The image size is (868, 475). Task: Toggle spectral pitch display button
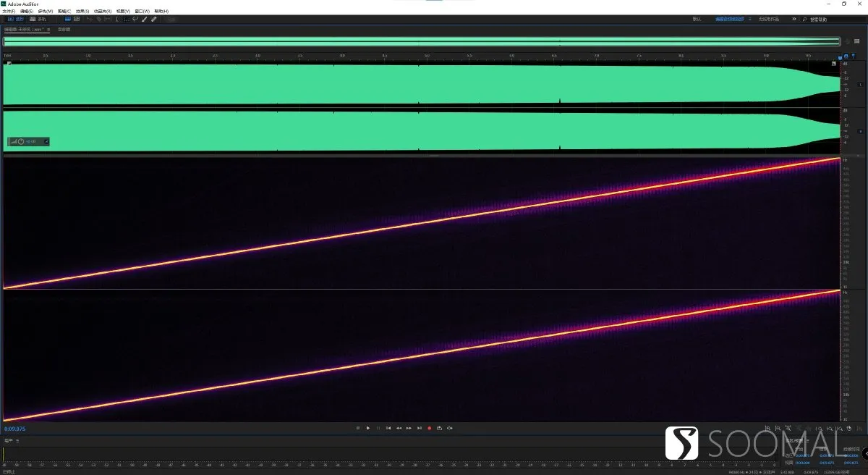(76, 19)
